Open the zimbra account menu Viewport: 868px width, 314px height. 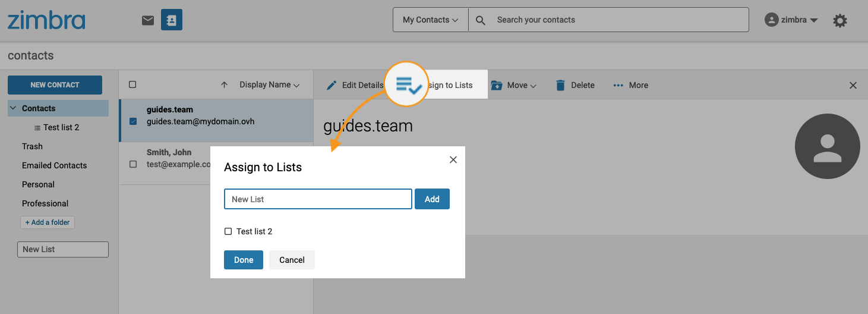click(x=791, y=20)
